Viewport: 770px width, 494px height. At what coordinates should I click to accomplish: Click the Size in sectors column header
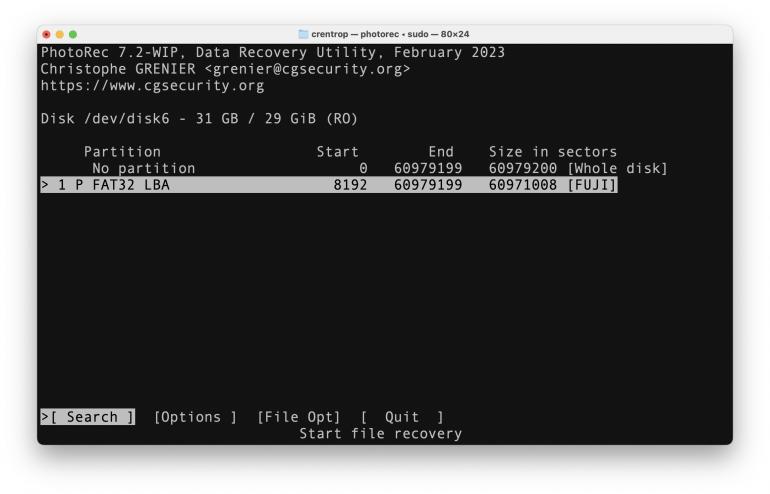552,152
